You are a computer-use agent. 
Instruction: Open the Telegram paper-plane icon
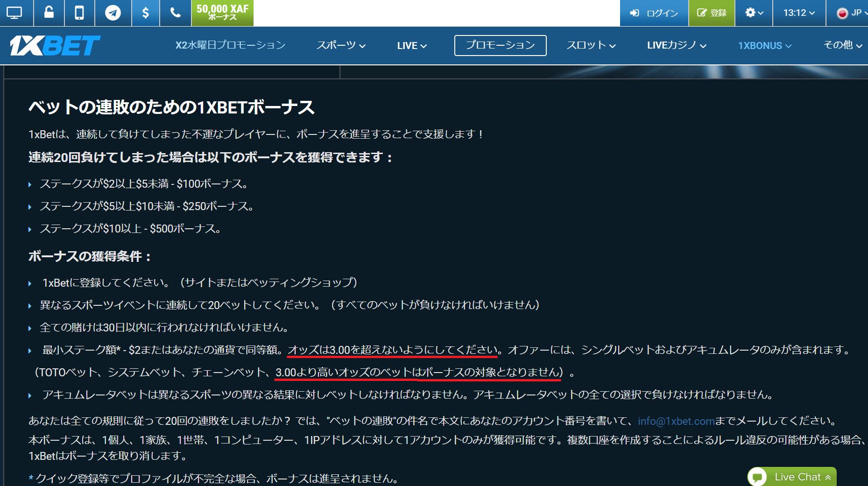pyautogui.click(x=113, y=13)
